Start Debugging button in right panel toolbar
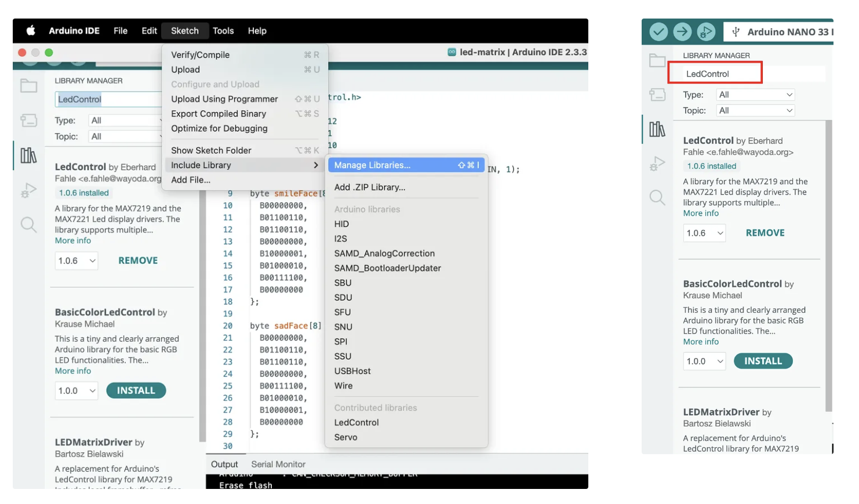The height and width of the screenshot is (504, 859). click(x=706, y=32)
